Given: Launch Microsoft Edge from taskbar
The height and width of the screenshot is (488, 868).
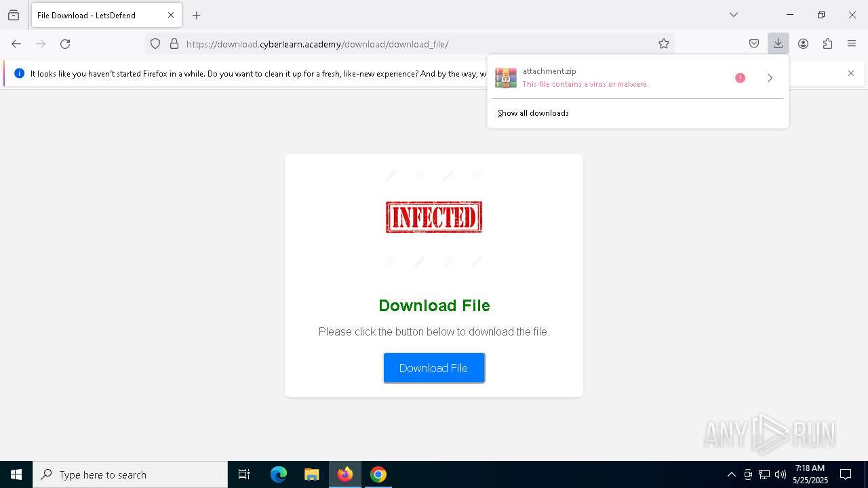Looking at the screenshot, I should (279, 474).
